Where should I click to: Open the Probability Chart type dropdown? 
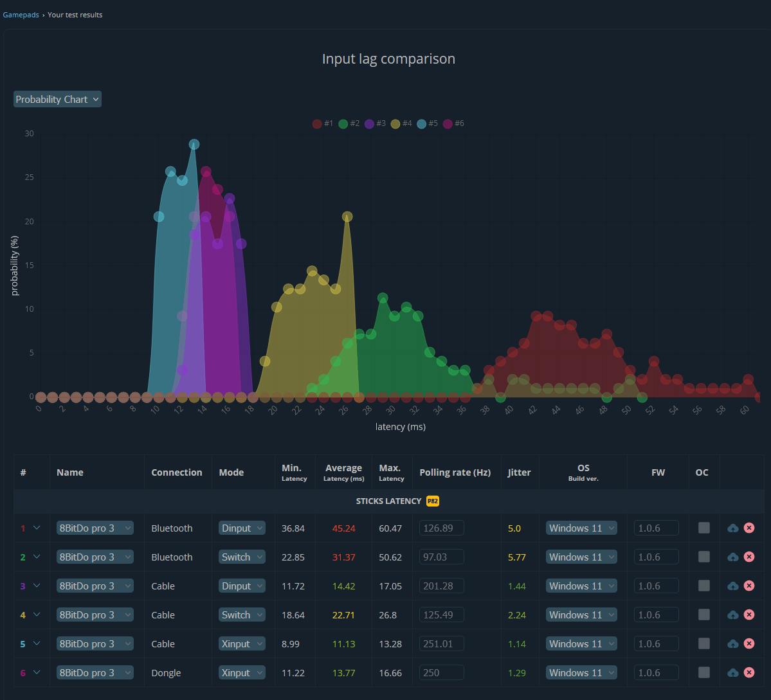click(57, 99)
